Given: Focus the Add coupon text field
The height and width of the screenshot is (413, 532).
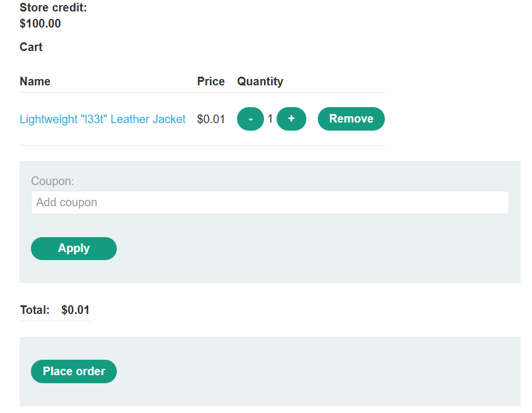Looking at the screenshot, I should click(270, 202).
